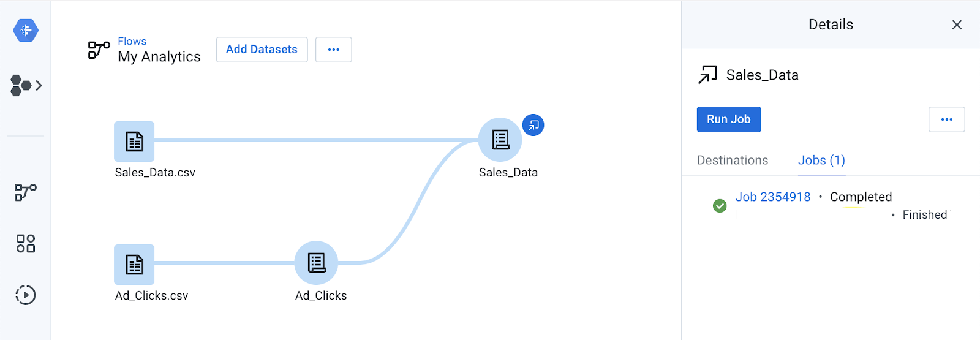Image resolution: width=980 pixels, height=340 pixels.
Task: Select the Sales_Data.csv dataset node
Action: pos(134,142)
